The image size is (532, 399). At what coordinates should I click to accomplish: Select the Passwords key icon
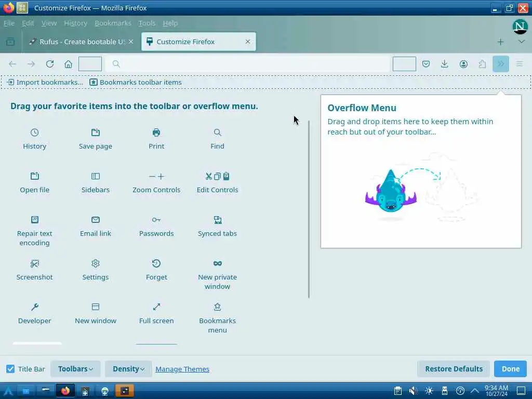156,220
